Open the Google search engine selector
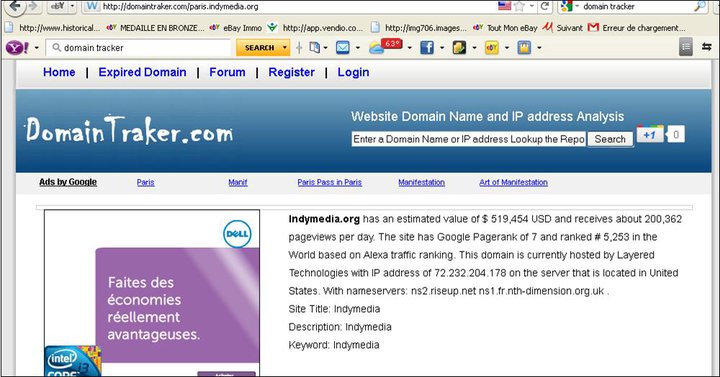Image resolution: width=720 pixels, height=377 pixels. pyautogui.click(x=570, y=6)
